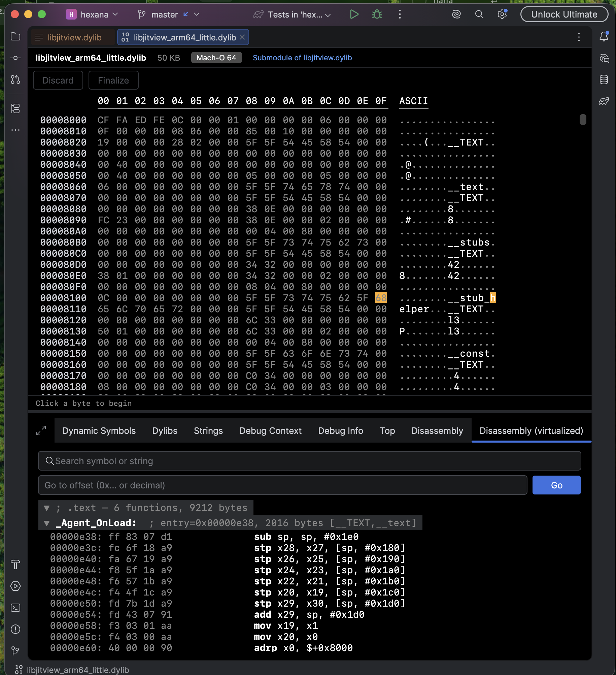Image resolution: width=616 pixels, height=675 pixels.
Task: Select the highlighted byte 68 at row 00008100
Action: [x=381, y=298]
